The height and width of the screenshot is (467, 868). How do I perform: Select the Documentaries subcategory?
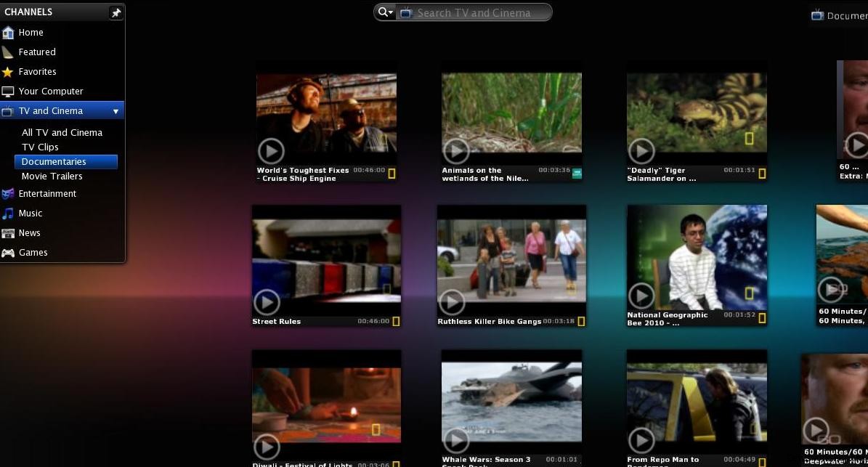pos(54,162)
